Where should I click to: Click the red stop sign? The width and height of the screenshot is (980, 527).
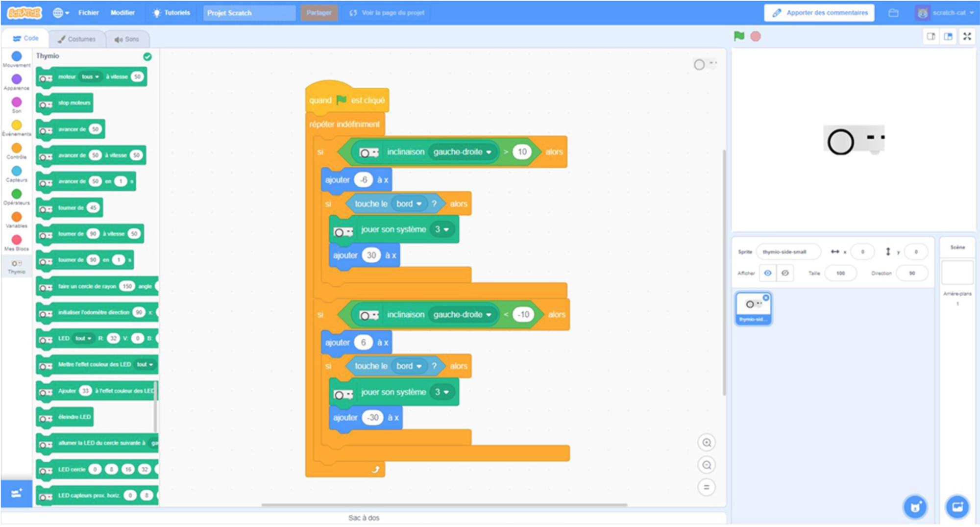point(756,36)
